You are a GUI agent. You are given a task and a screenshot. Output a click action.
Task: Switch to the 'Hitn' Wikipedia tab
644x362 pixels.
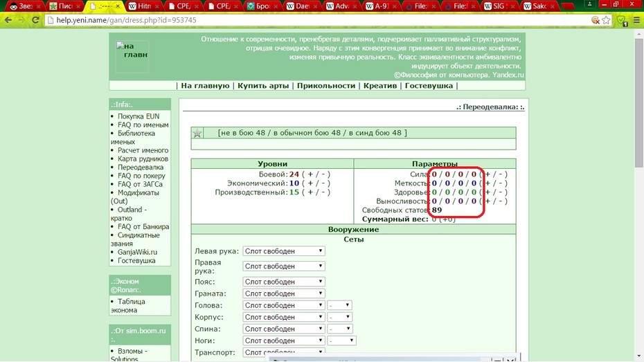(143, 6)
